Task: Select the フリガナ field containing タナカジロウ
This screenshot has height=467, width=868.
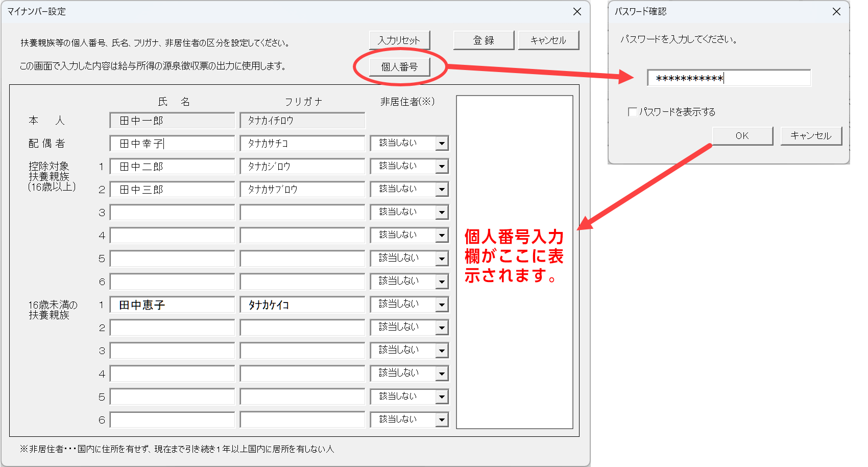Action: coord(302,167)
